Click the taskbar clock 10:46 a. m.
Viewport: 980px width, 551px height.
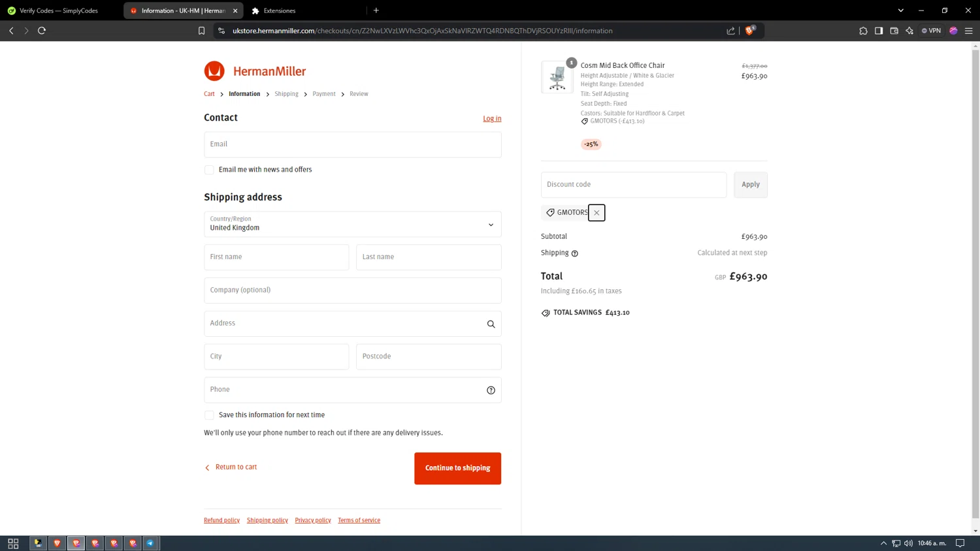(x=932, y=543)
